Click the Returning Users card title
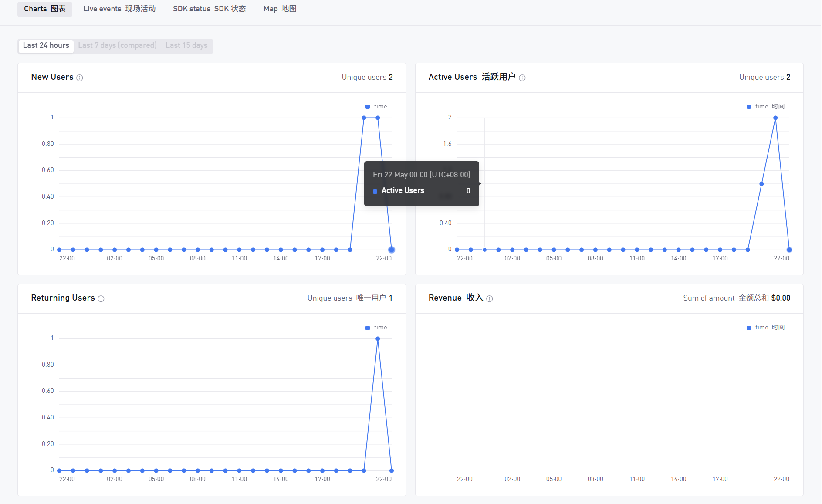Screen dimensions: 822x504 [x=63, y=298]
